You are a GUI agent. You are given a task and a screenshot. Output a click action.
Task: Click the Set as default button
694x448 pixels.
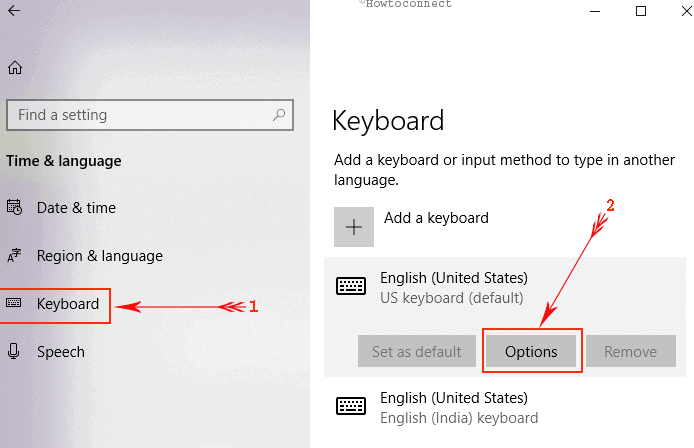coord(416,351)
